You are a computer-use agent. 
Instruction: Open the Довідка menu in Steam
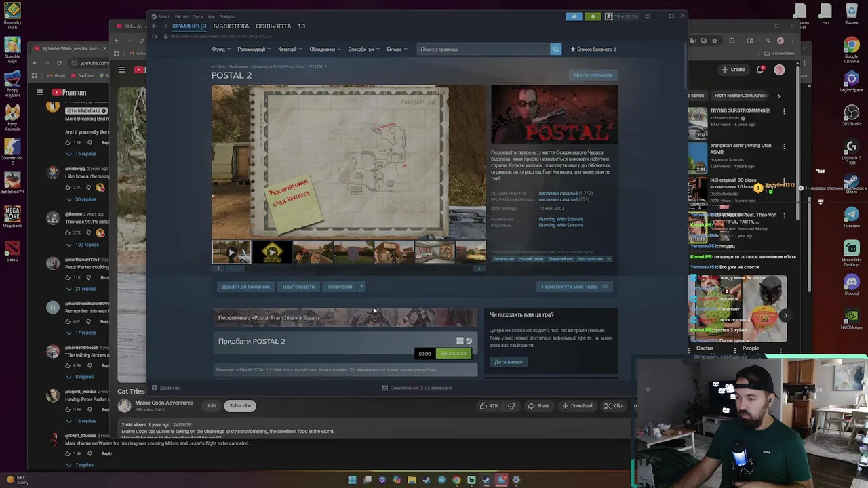click(226, 16)
